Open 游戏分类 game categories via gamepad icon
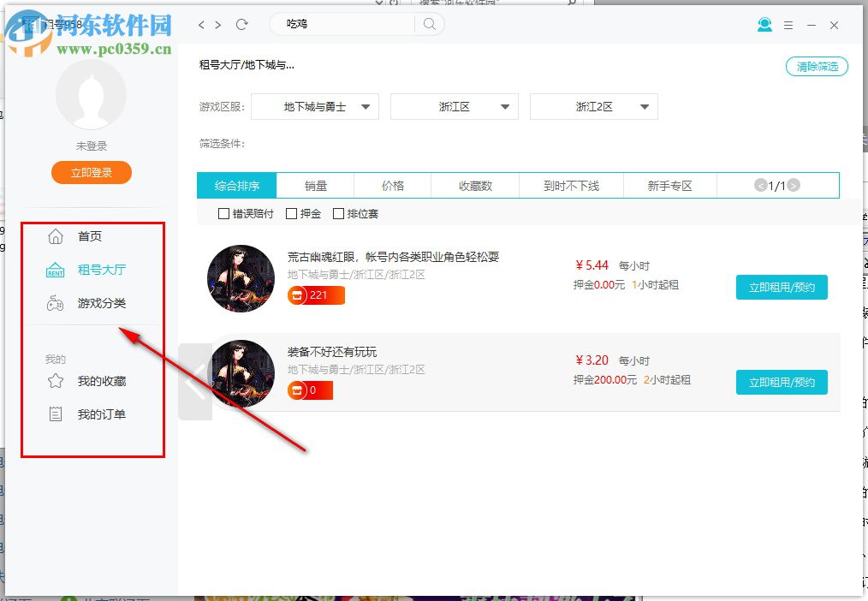 56,301
